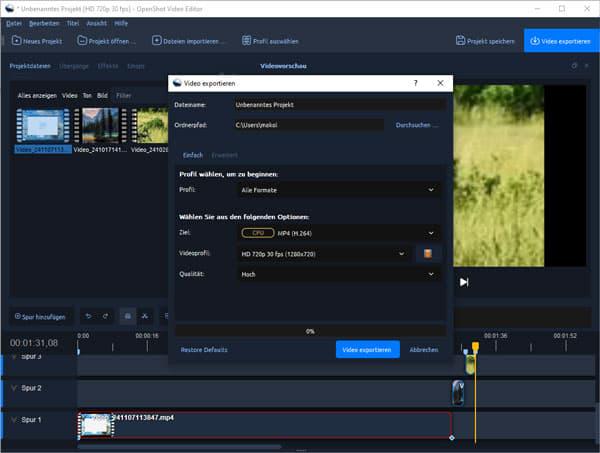Select the clip 241107113847.mp4 on Spur 1
The height and width of the screenshot is (453, 600).
coord(264,425)
